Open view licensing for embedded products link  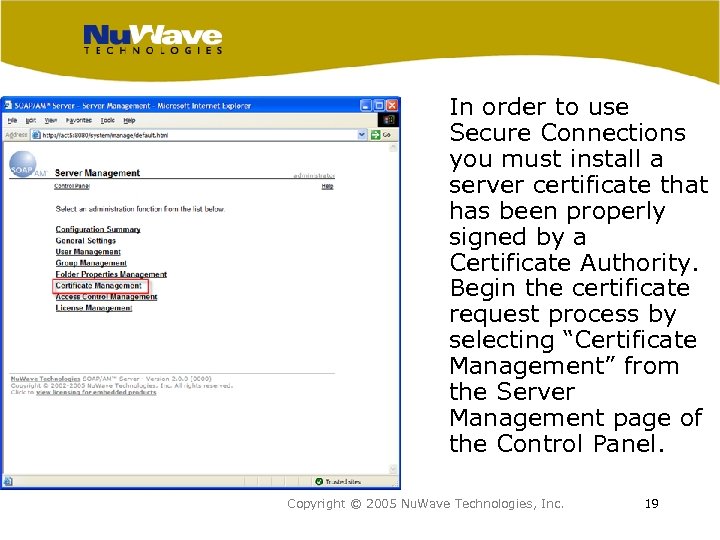pos(96,392)
